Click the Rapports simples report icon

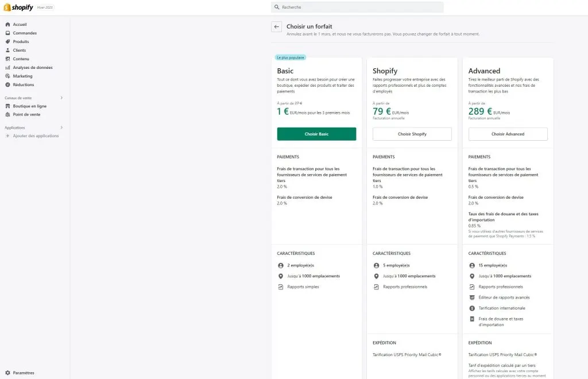pyautogui.click(x=280, y=287)
